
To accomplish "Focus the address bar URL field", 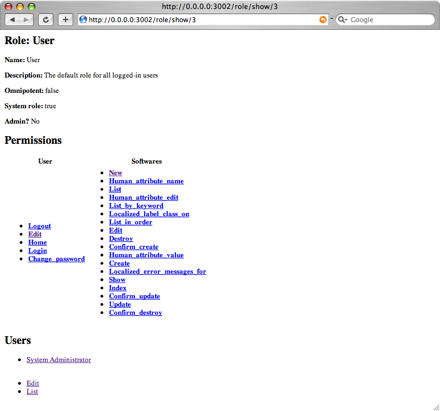I will [203, 20].
